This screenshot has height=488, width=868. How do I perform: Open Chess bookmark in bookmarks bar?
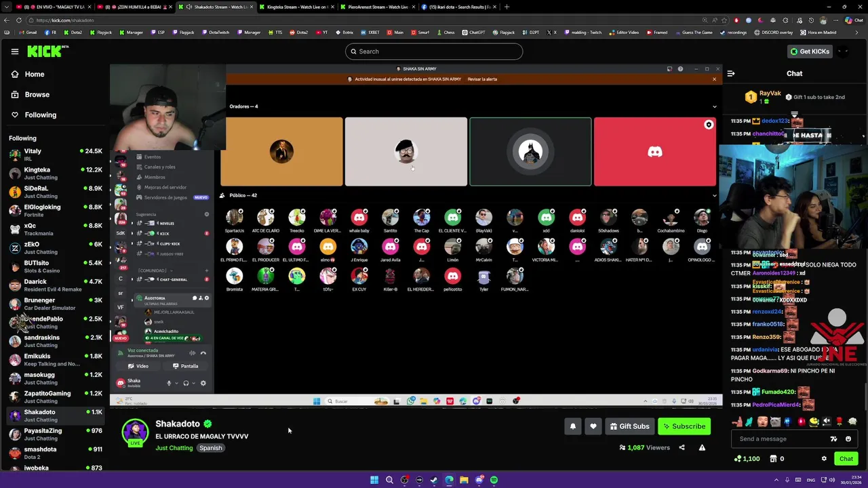tap(446, 33)
